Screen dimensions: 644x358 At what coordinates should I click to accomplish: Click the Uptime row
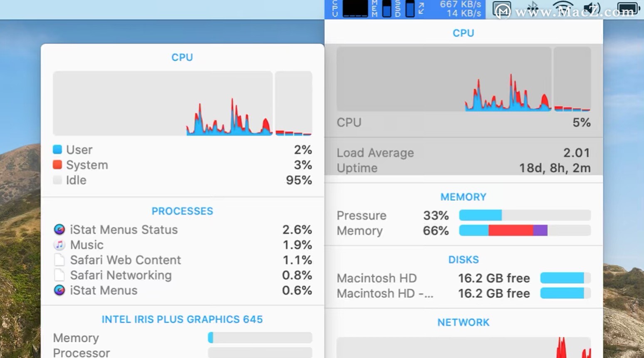click(x=463, y=168)
